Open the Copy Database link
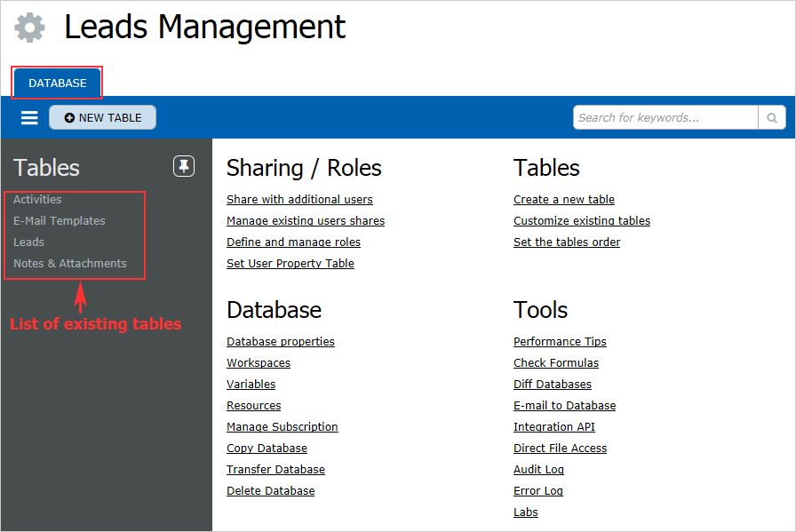The width and height of the screenshot is (796, 532). 267,449
